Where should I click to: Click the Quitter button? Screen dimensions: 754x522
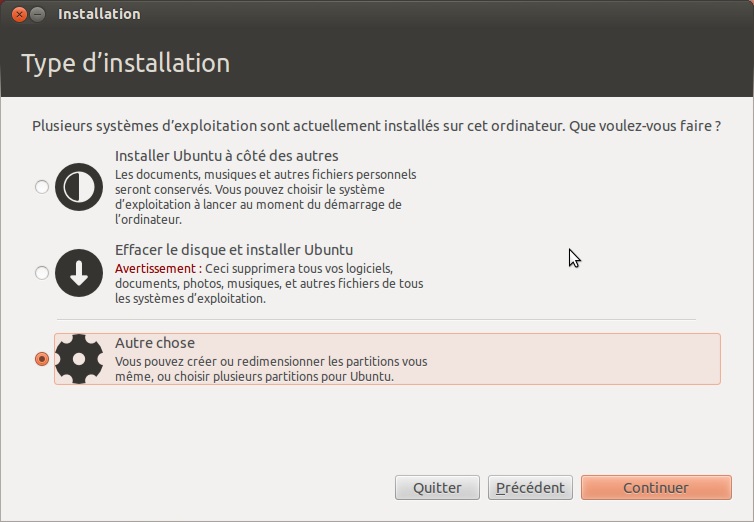[437, 488]
